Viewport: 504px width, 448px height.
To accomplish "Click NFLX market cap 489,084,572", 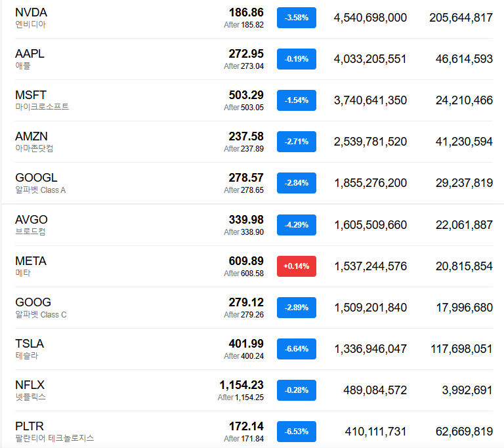I will click(375, 390).
